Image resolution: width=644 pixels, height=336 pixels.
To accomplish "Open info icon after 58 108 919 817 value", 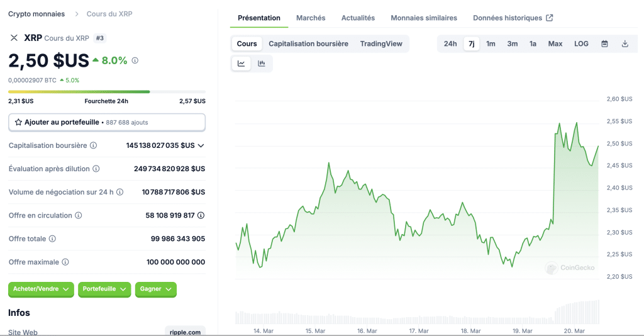I will click(x=201, y=215).
